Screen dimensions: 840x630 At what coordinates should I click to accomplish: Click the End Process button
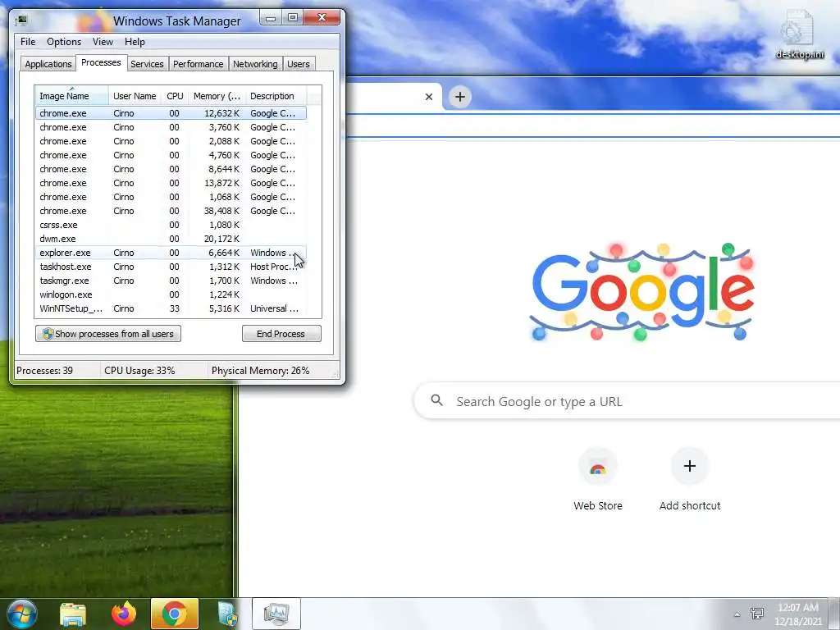point(281,334)
